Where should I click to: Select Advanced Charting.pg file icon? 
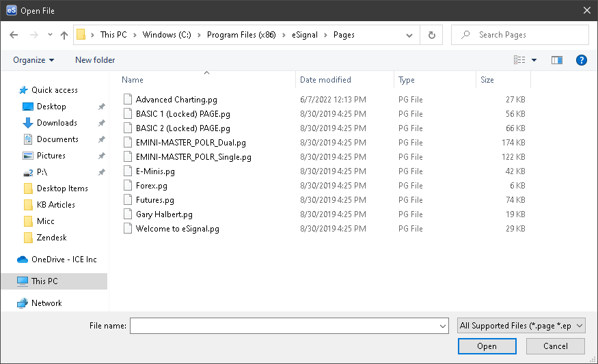[128, 100]
